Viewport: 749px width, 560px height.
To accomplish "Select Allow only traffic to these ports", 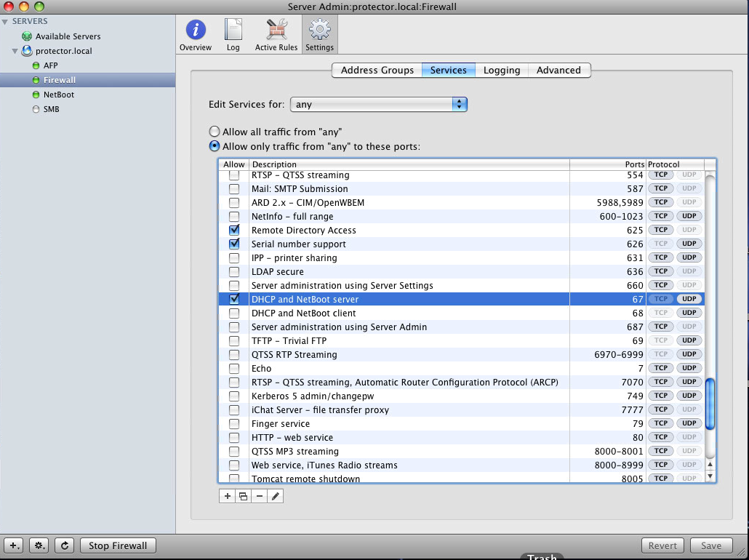I will 215,146.
